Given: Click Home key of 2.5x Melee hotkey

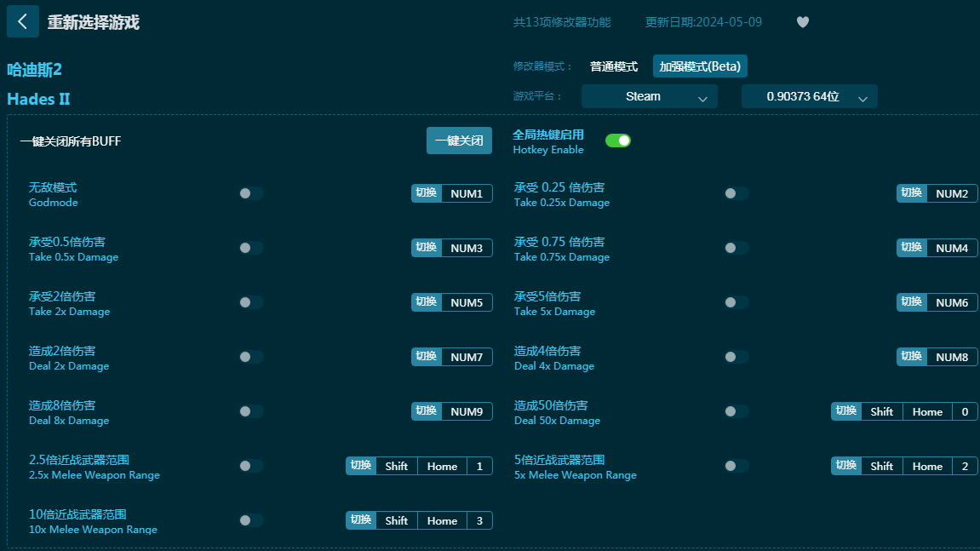Looking at the screenshot, I should click(442, 466).
